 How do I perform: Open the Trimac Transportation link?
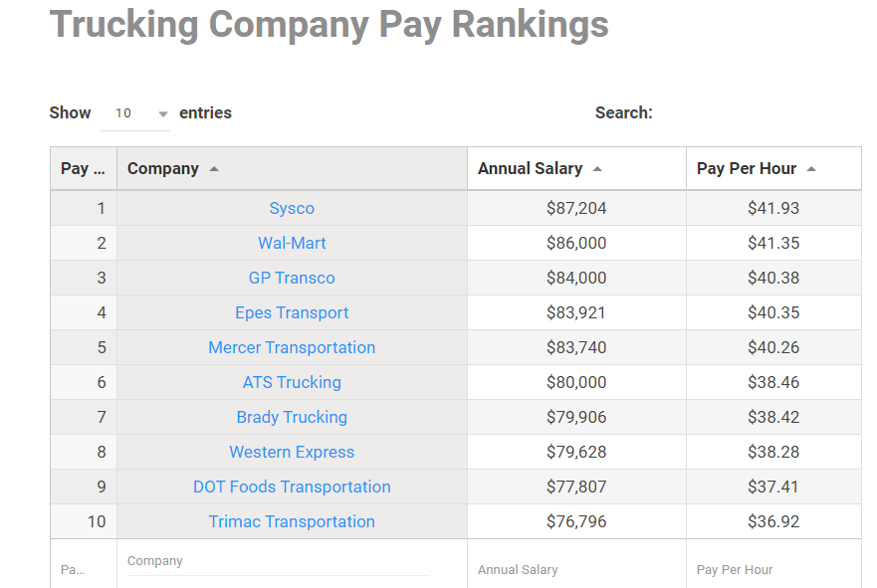[x=292, y=521]
